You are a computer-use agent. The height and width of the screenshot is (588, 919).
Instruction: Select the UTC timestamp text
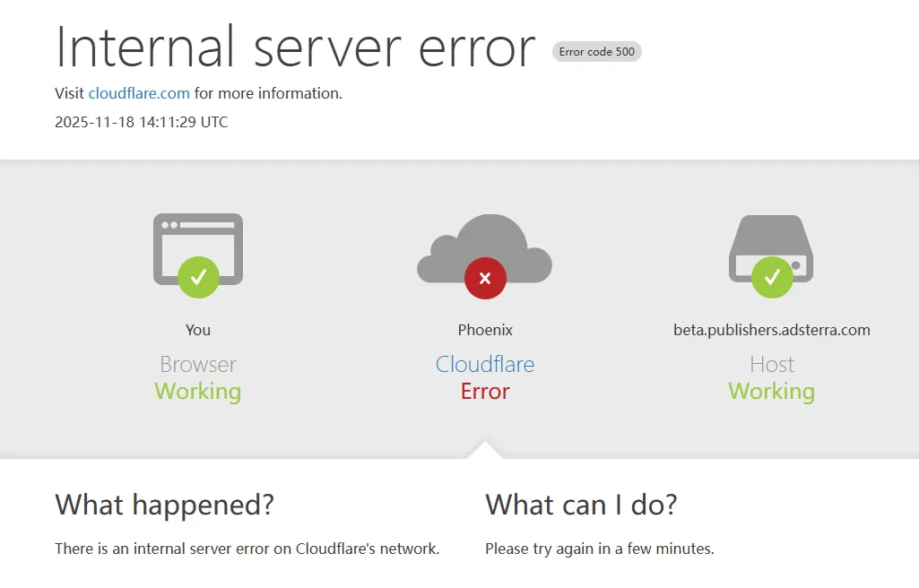(142, 122)
